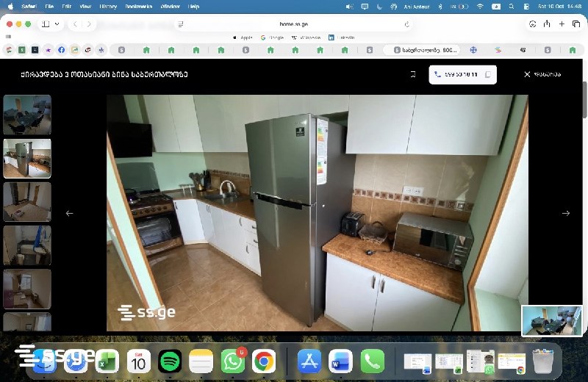Screen dimensions: 588x382
Task: Save listing with the bookmark icon
Action: [x=413, y=74]
